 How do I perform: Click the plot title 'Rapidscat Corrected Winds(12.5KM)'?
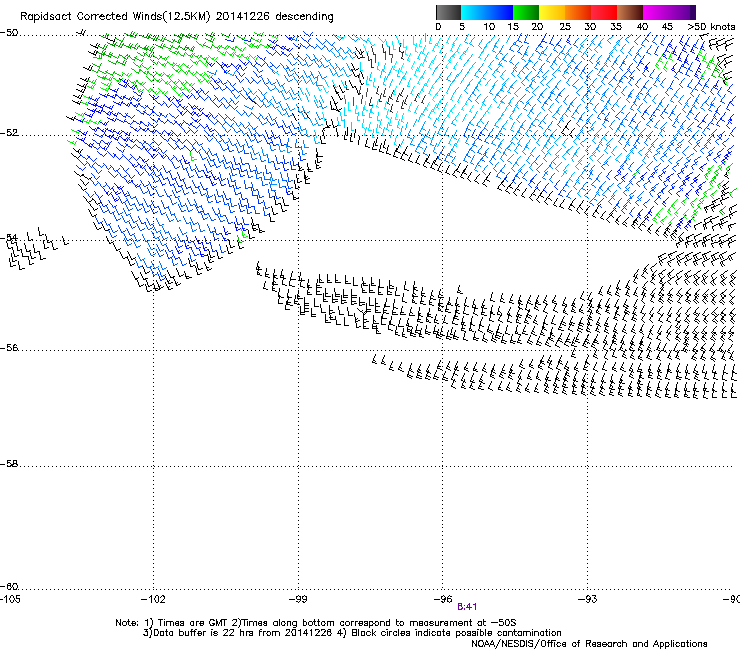[x=115, y=17]
